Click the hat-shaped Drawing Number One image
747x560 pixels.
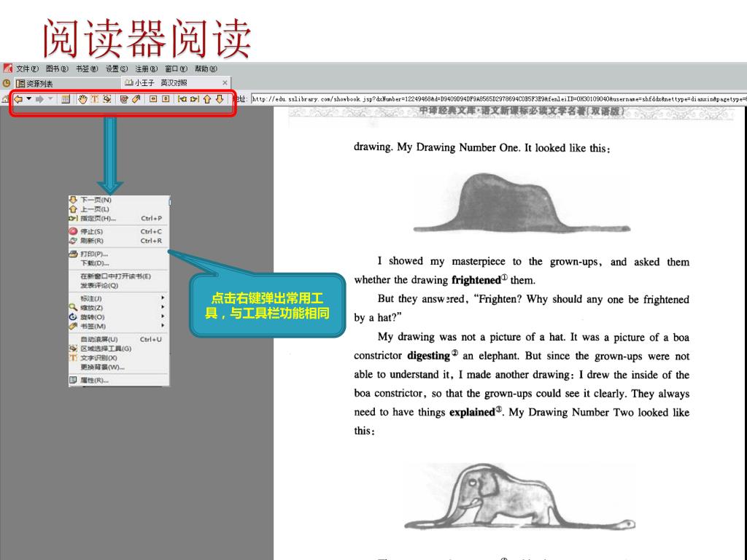[522, 203]
